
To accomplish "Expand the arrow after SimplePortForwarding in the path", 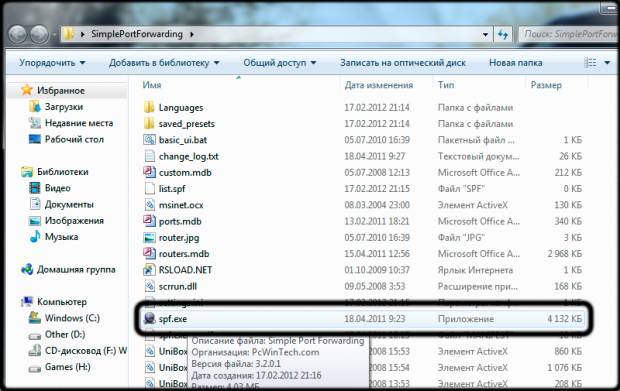I will (x=192, y=34).
